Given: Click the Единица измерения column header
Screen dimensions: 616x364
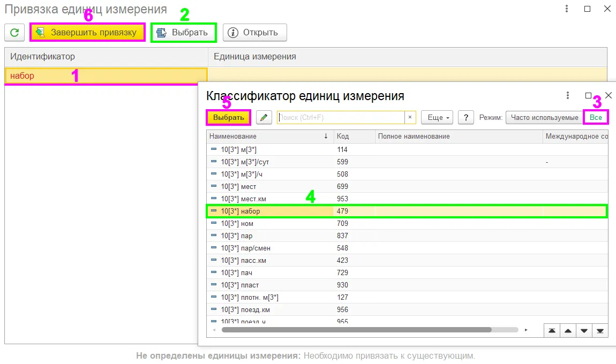Looking at the screenshot, I should 408,57.
